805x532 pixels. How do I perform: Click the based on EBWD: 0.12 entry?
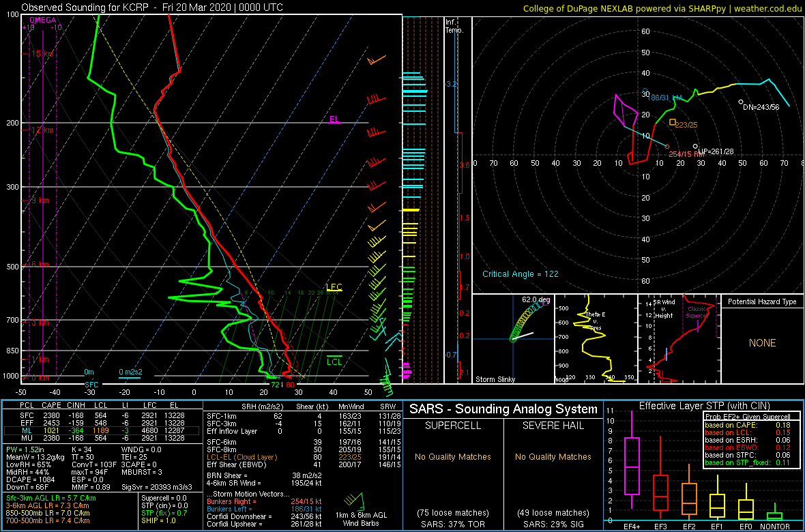pos(747,448)
